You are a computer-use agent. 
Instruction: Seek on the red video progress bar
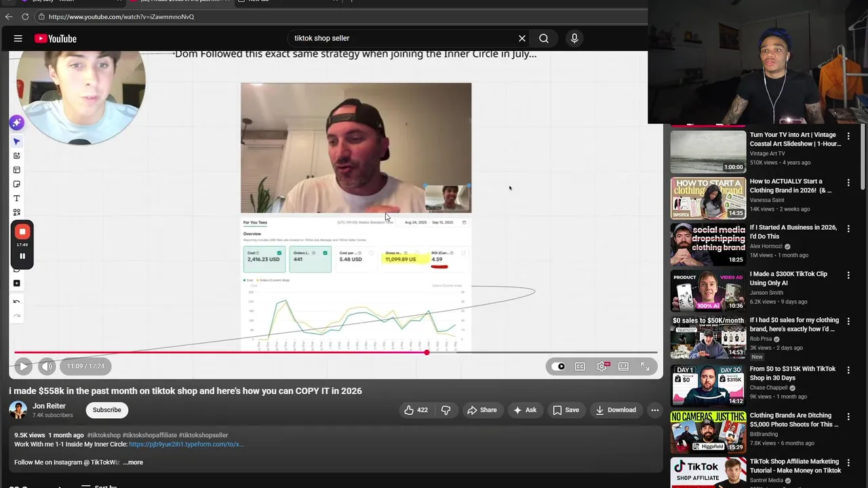point(336,352)
